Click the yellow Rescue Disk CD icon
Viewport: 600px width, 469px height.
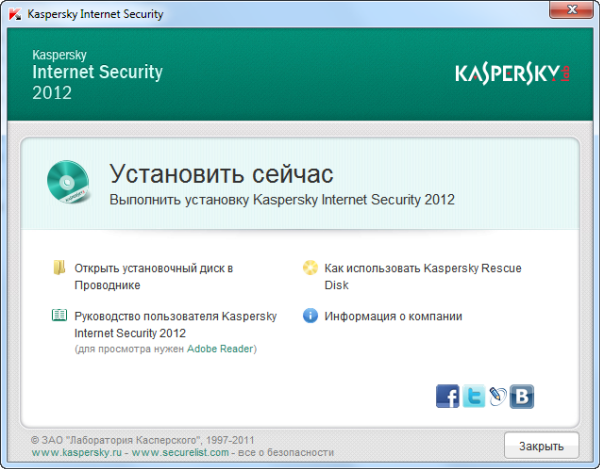point(310,267)
